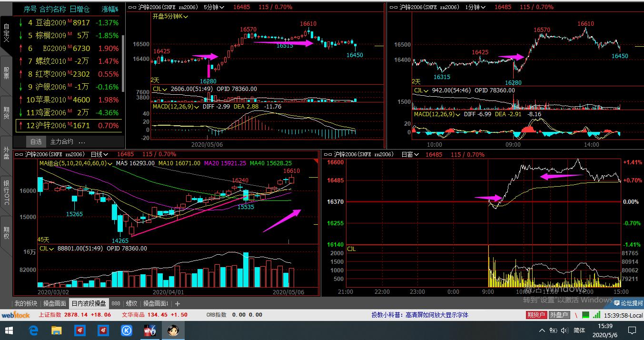The width and height of the screenshot is (644, 340).
Task: Select 沪锌2006 row in quote list
Action: click(68, 125)
